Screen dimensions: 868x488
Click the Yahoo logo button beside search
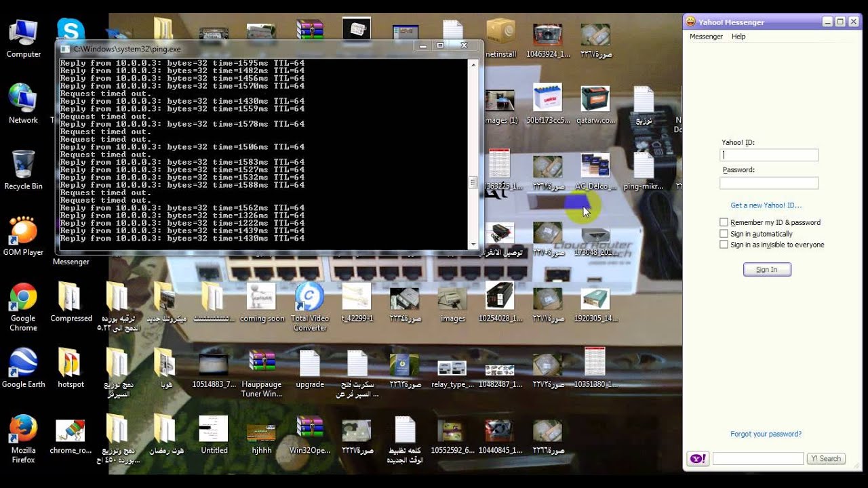(698, 459)
